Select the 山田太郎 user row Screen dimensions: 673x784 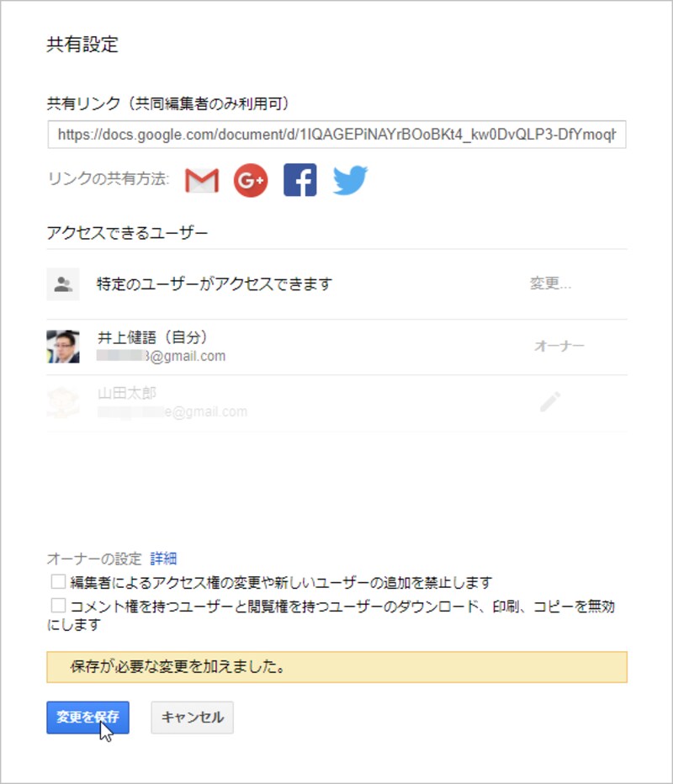(252, 402)
